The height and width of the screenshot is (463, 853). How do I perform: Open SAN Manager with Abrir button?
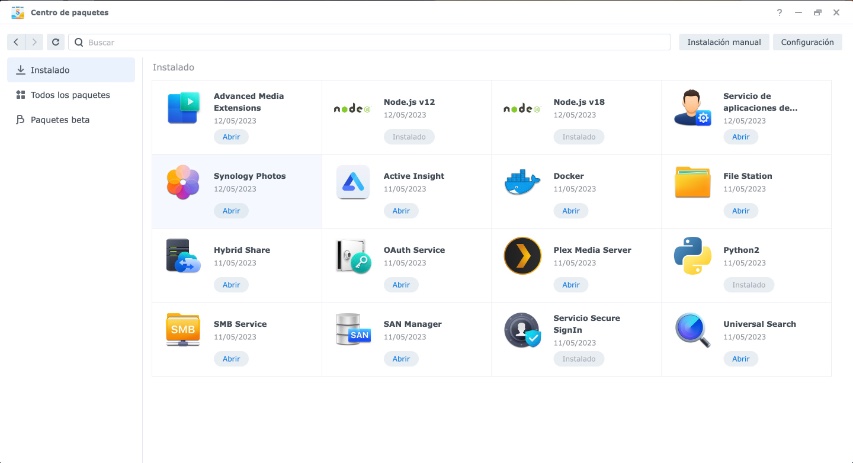tap(401, 359)
